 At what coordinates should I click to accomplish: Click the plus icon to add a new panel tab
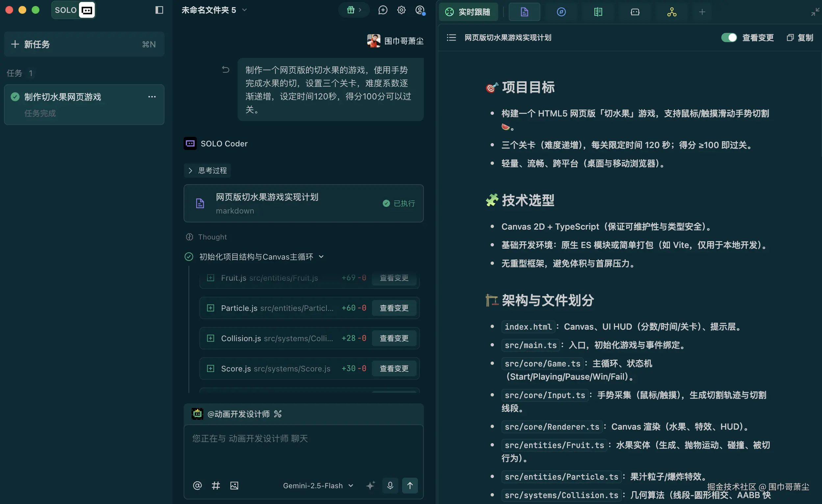(x=702, y=12)
